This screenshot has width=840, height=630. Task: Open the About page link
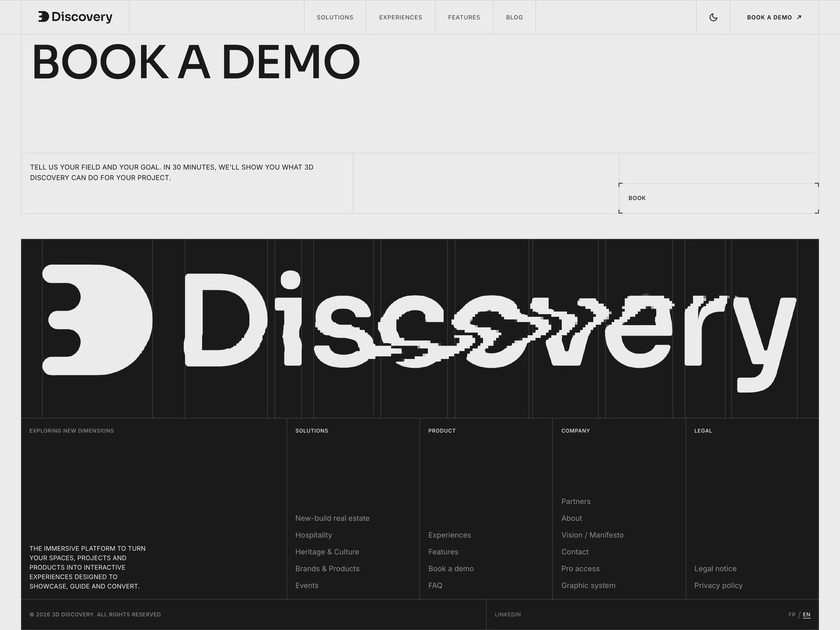coord(572,518)
